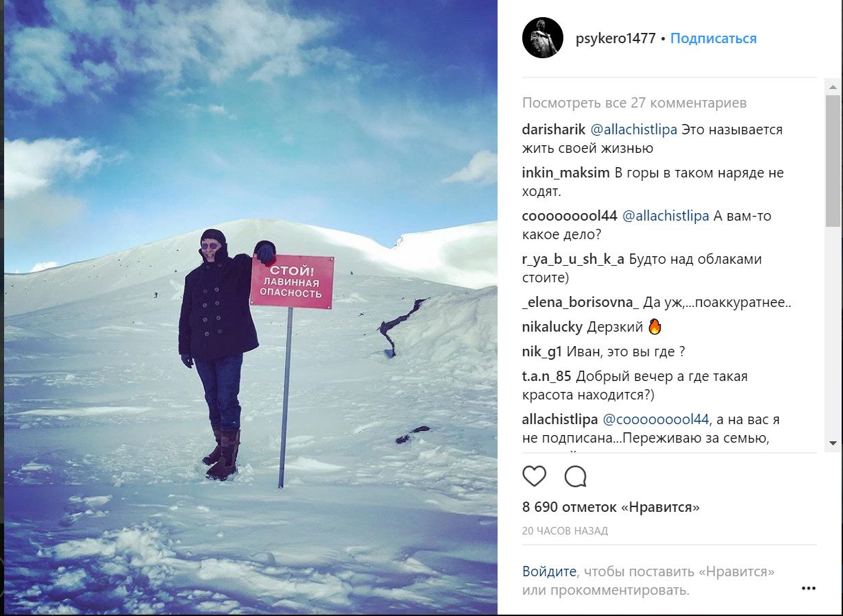The image size is (843, 616).
Task: Click the Войдите login link
Action: pyautogui.click(x=549, y=571)
